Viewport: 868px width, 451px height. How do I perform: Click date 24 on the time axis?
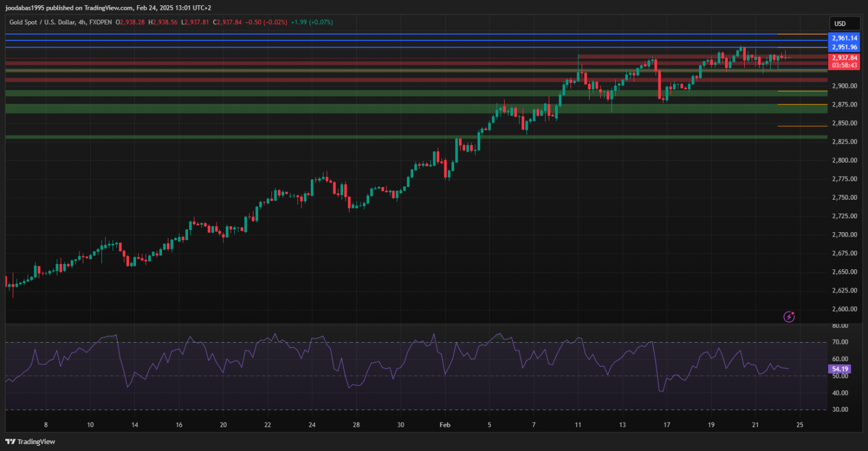(312, 425)
